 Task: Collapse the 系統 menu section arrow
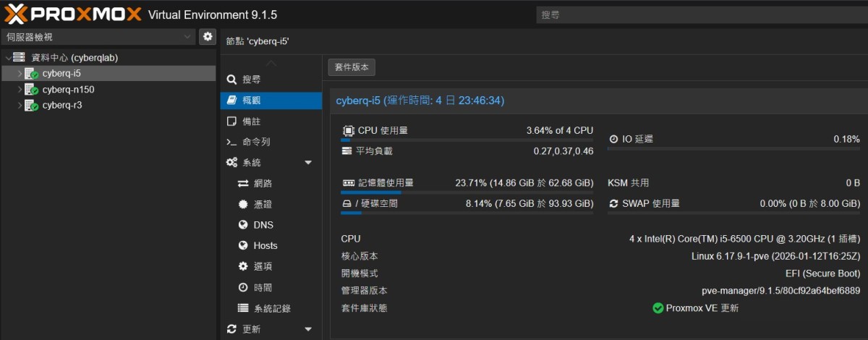coord(308,163)
